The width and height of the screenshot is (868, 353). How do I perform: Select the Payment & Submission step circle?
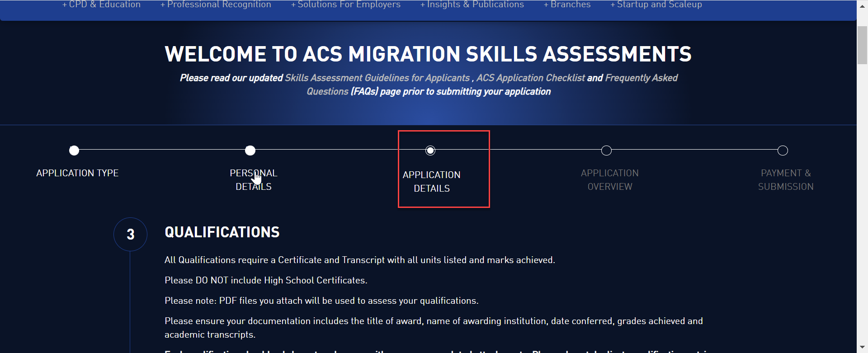point(783,151)
